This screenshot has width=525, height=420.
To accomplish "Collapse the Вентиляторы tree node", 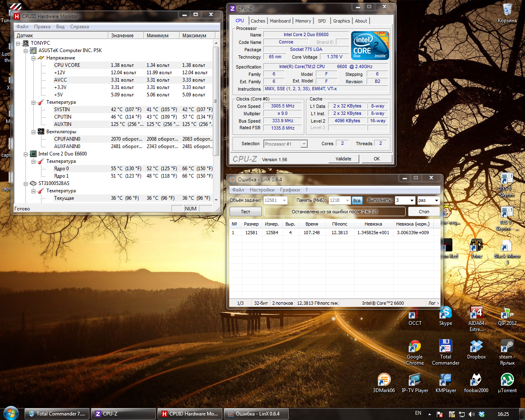I will (x=34, y=132).
